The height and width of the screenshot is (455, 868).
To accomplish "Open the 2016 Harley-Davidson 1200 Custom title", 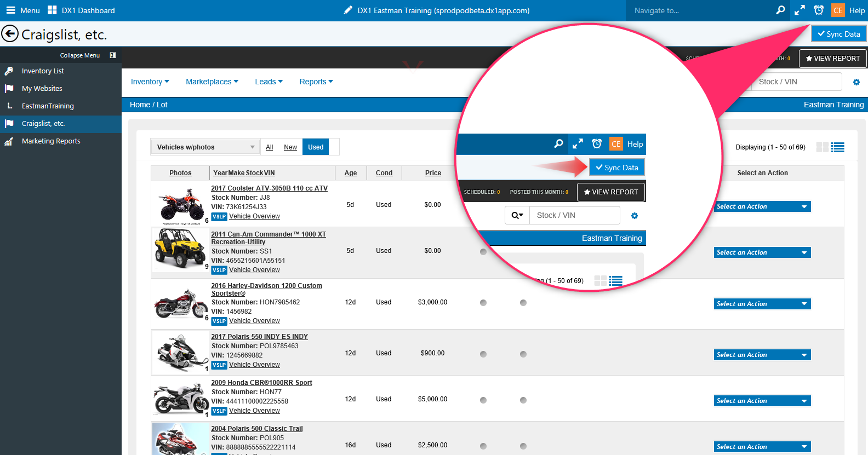I will coord(267,290).
